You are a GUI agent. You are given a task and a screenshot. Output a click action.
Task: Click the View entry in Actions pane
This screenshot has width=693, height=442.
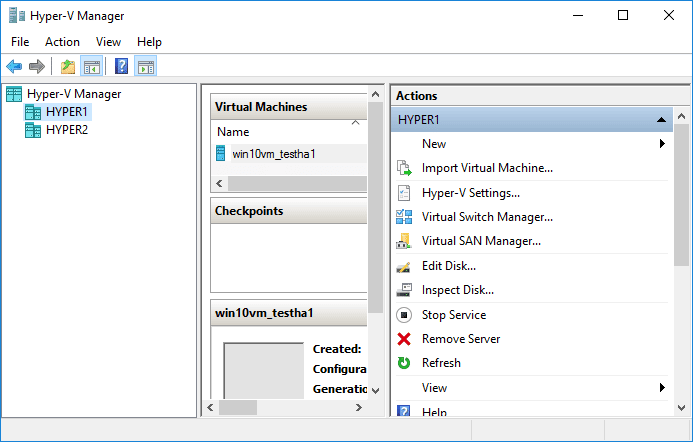pyautogui.click(x=434, y=388)
